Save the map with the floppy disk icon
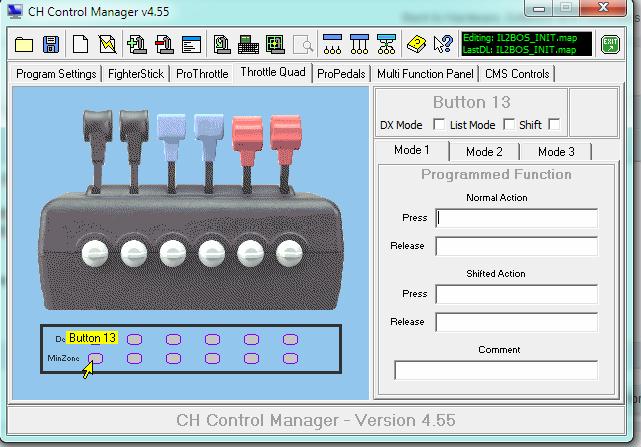This screenshot has height=447, width=641. (51, 44)
